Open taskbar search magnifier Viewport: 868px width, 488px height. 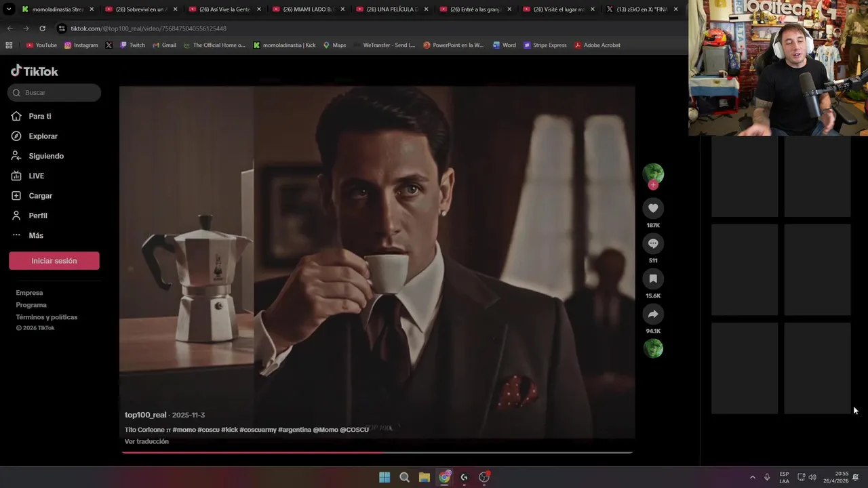click(x=404, y=477)
